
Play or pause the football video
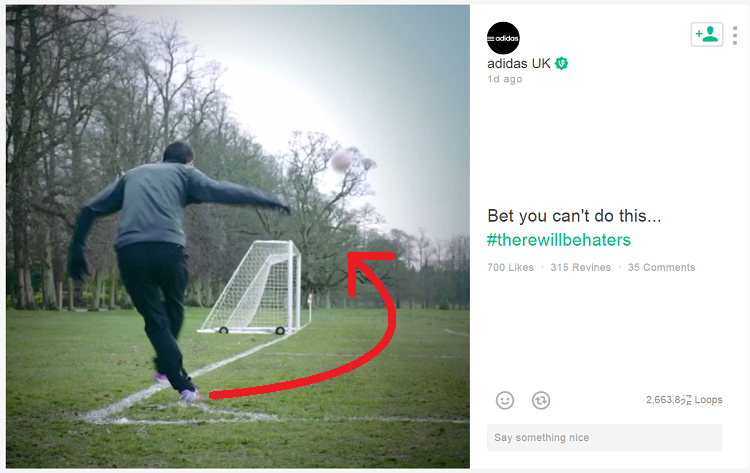point(238,236)
